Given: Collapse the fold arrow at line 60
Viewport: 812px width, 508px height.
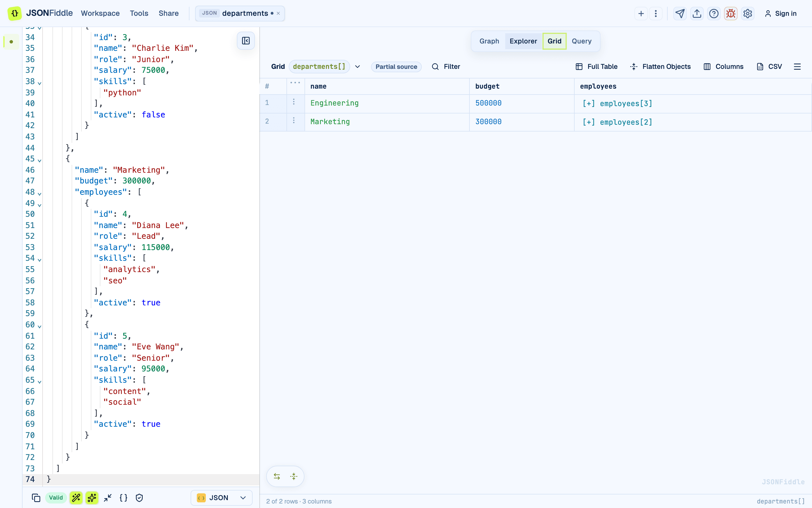Looking at the screenshot, I should [39, 327].
